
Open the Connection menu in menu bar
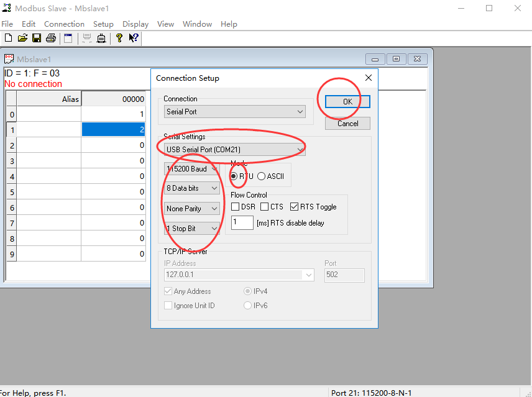(x=64, y=24)
